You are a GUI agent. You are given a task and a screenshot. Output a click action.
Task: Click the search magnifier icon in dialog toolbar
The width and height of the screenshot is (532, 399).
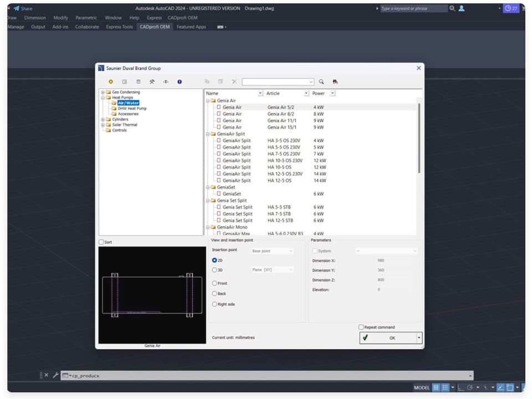pyautogui.click(x=321, y=82)
